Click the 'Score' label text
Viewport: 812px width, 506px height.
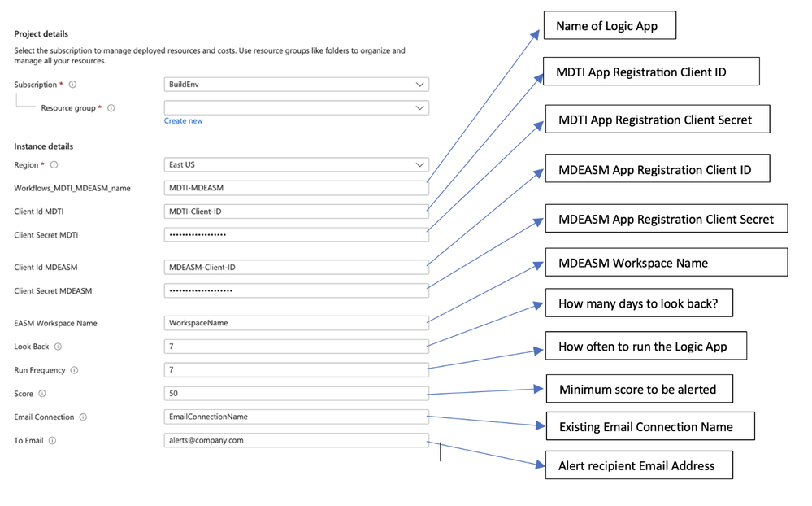(24, 394)
